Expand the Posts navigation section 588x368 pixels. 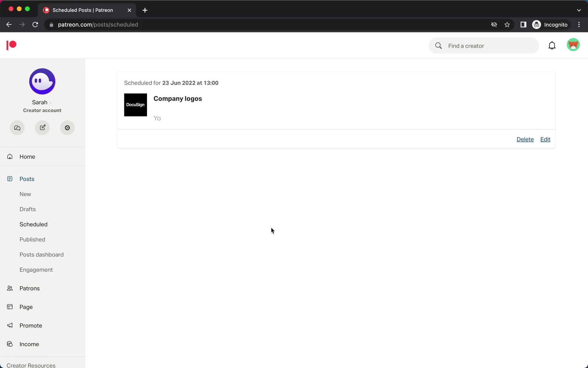click(27, 178)
